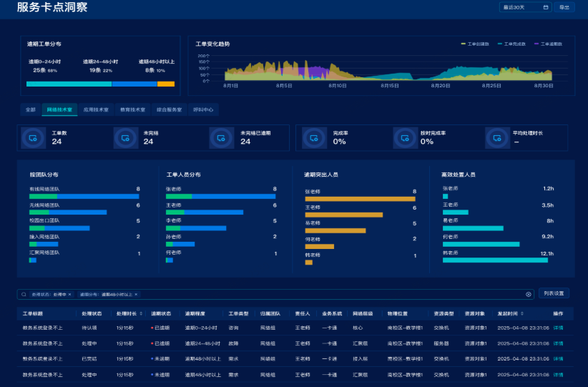The height and width of the screenshot is (387, 588).
Task: Open the 呼叫中心 tab
Action: tap(203, 109)
